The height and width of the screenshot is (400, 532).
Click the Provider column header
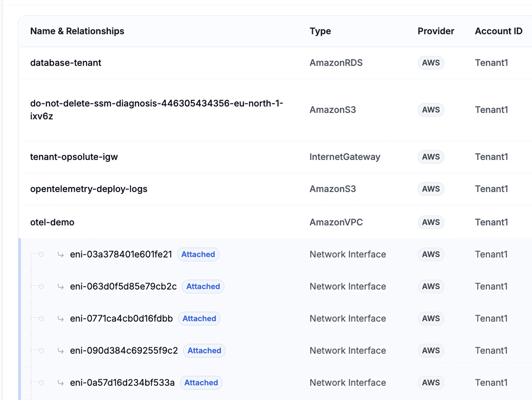point(436,31)
